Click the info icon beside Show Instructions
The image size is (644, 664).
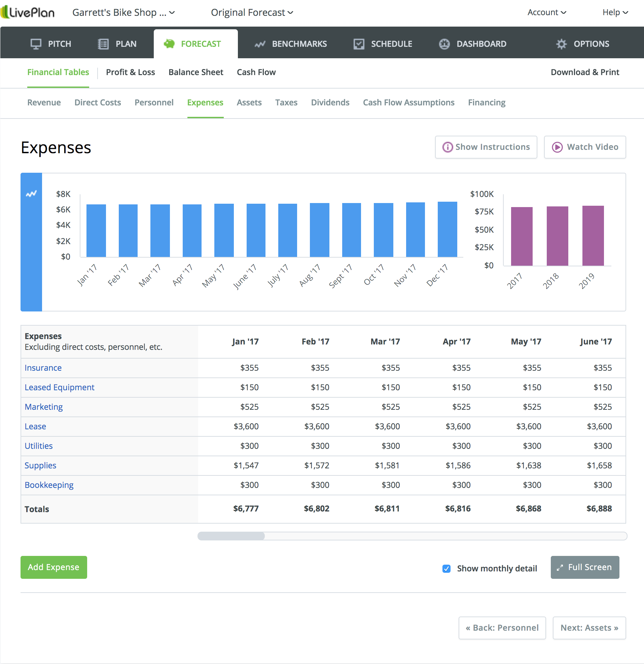(447, 147)
